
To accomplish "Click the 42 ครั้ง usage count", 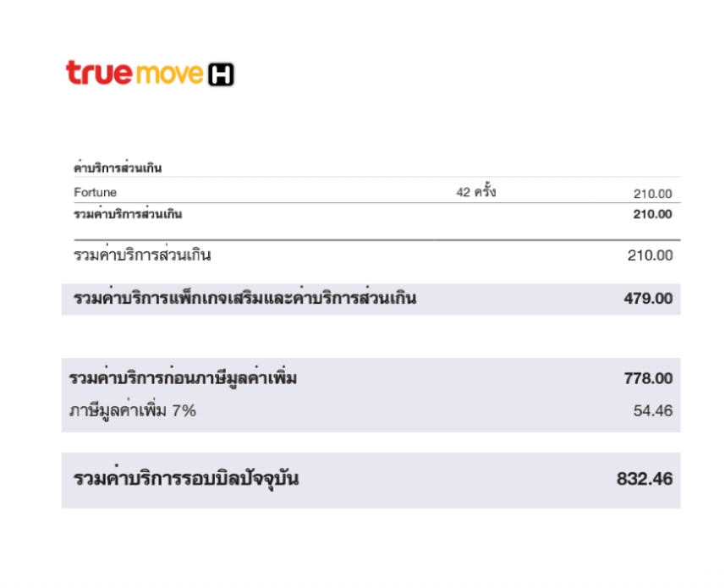I will tap(476, 192).
